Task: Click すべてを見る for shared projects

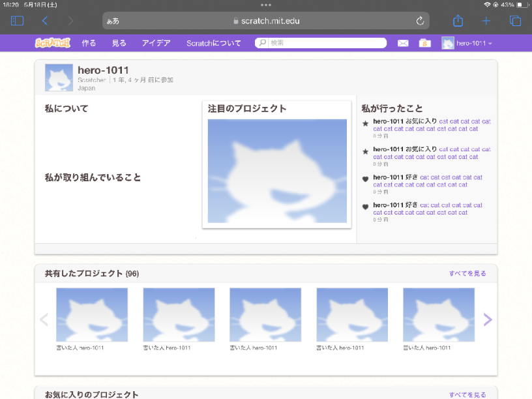Action: click(467, 273)
